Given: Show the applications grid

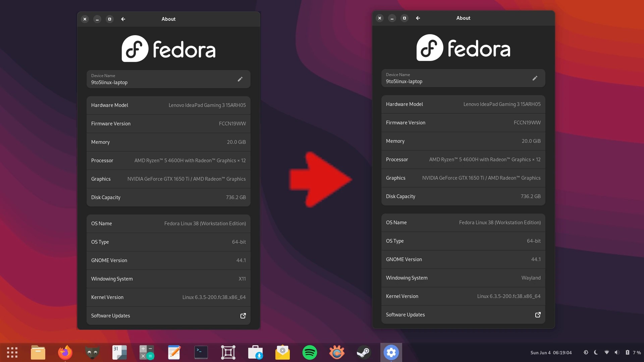Looking at the screenshot, I should coord(12,352).
